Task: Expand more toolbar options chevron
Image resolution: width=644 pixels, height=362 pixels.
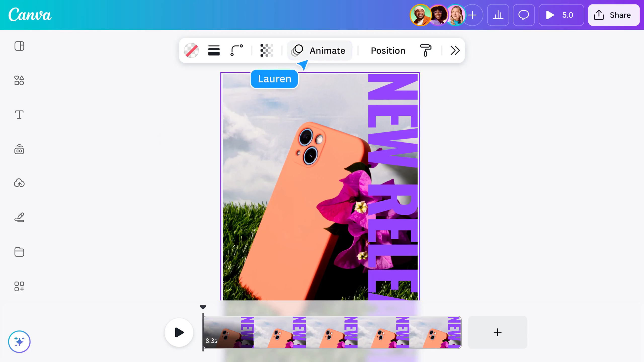Action: (x=455, y=51)
